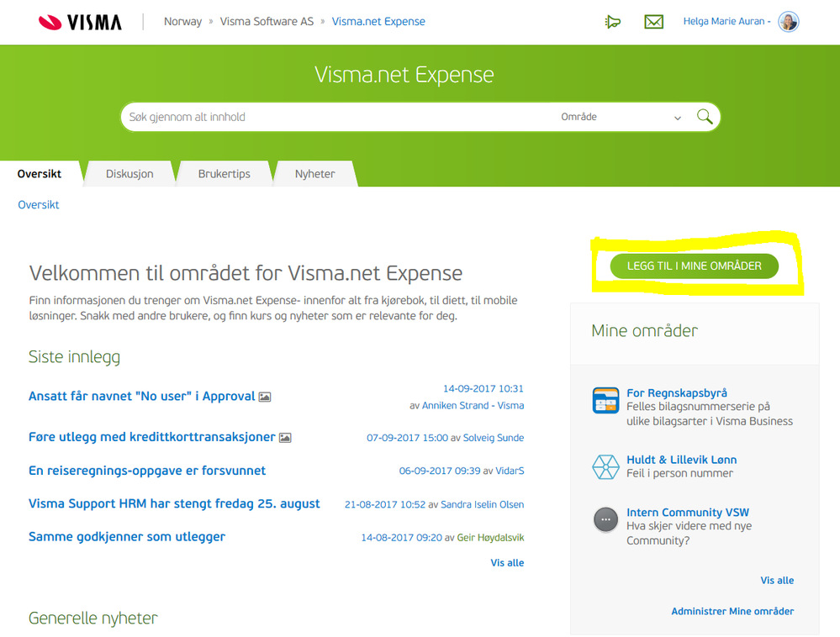Click the magnifying glass search icon

tap(705, 116)
